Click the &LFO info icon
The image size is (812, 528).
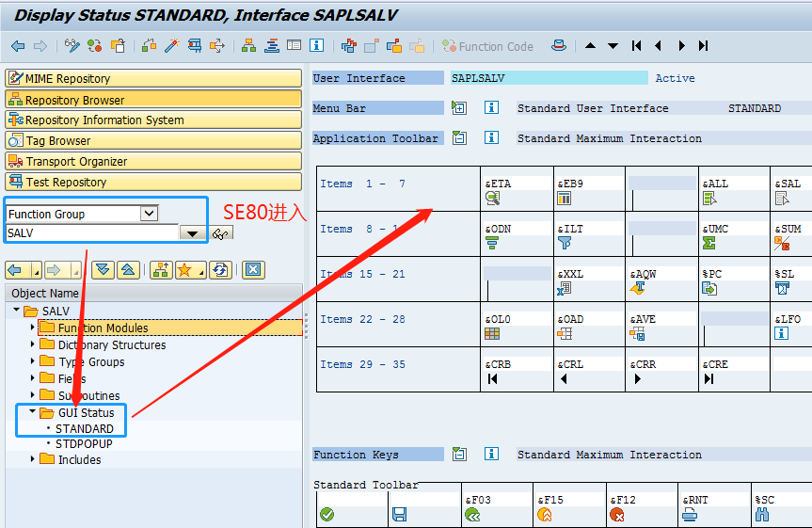782,334
